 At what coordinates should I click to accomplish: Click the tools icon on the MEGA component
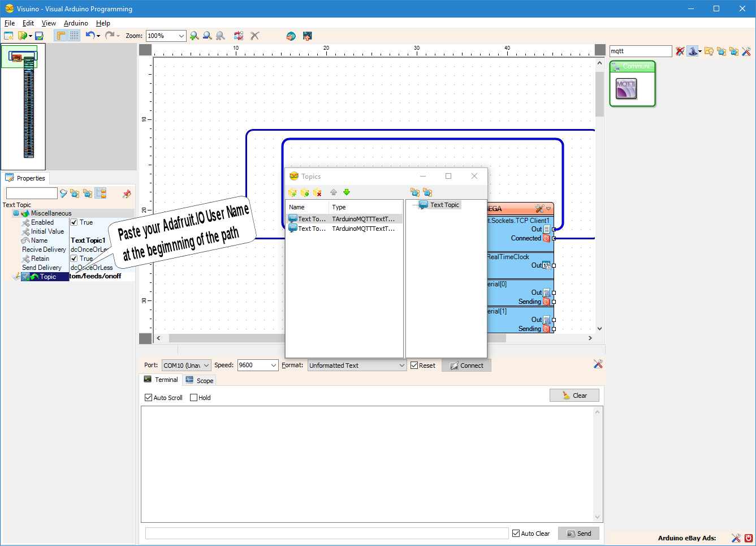[539, 209]
